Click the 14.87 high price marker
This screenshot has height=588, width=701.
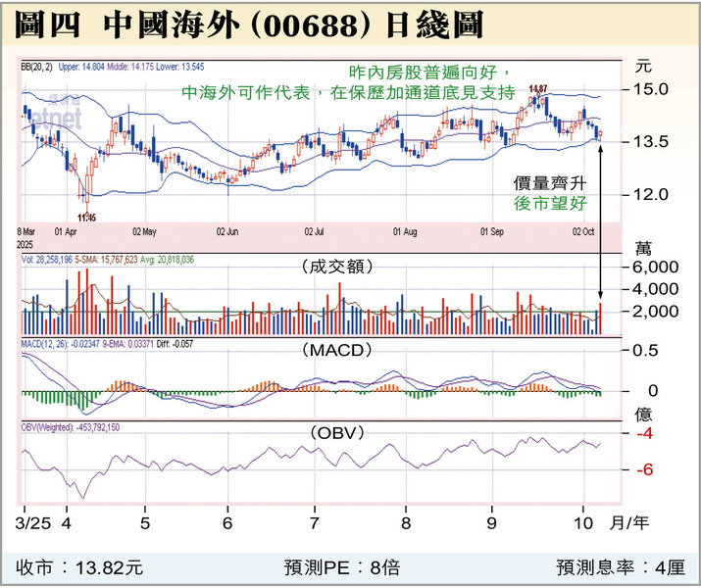pos(537,89)
